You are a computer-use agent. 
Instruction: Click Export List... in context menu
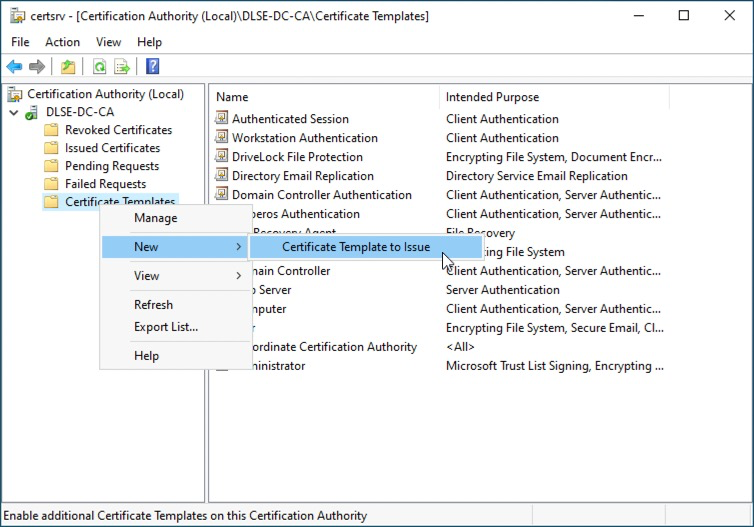point(166,327)
